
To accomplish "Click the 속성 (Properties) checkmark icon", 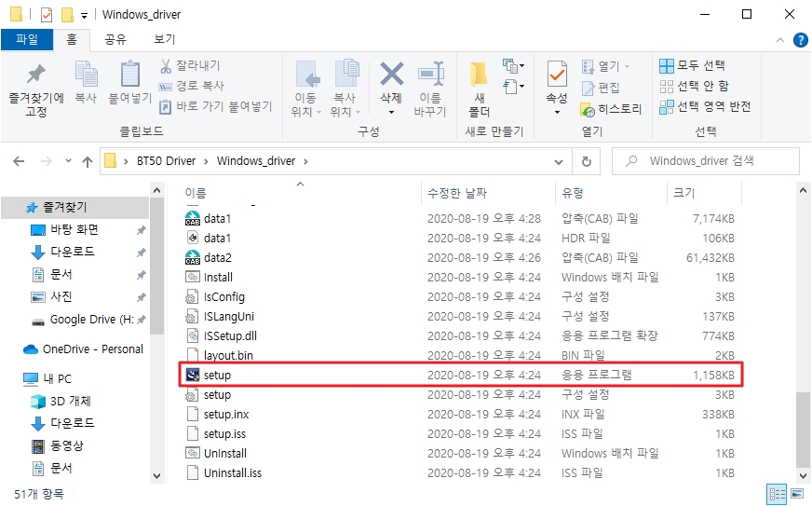I will 557,75.
